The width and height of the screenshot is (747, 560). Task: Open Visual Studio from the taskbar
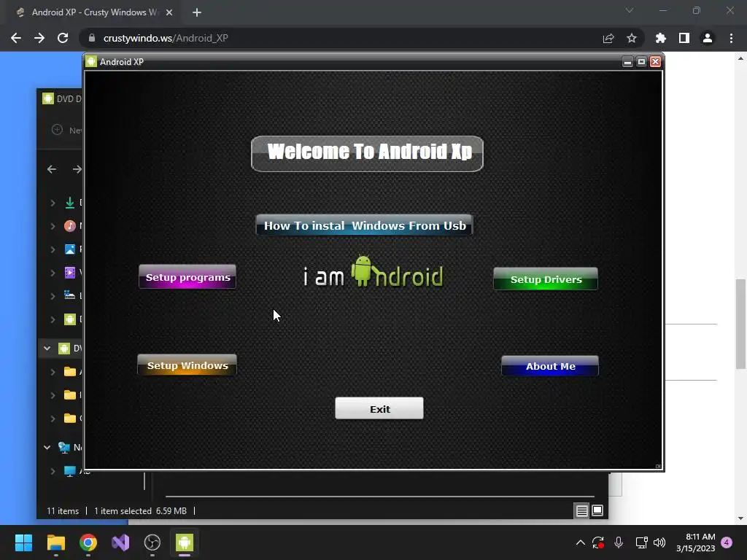pyautogui.click(x=120, y=542)
